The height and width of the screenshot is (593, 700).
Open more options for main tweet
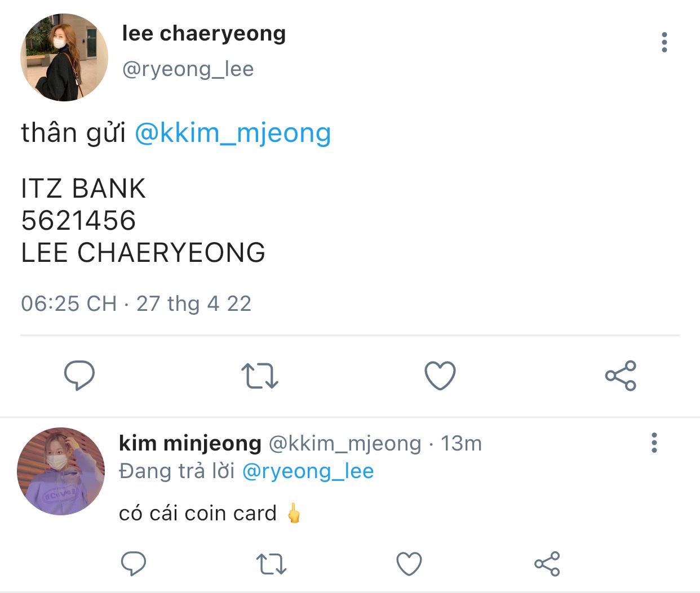click(664, 42)
